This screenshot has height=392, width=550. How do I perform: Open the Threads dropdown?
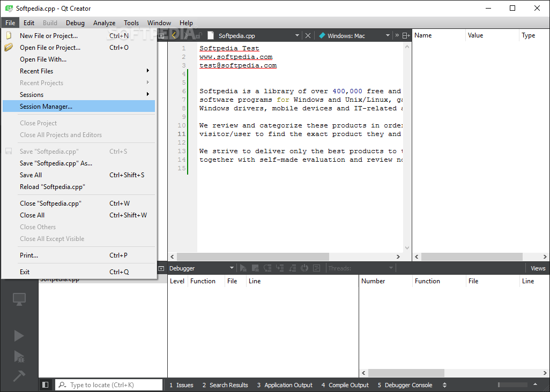[x=361, y=268]
